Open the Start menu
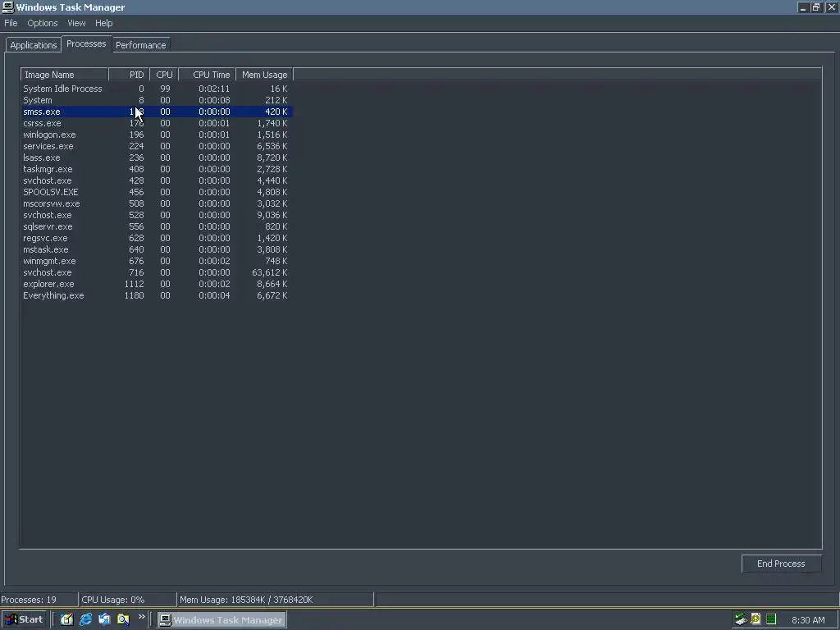This screenshot has height=630, width=840. tap(24, 620)
